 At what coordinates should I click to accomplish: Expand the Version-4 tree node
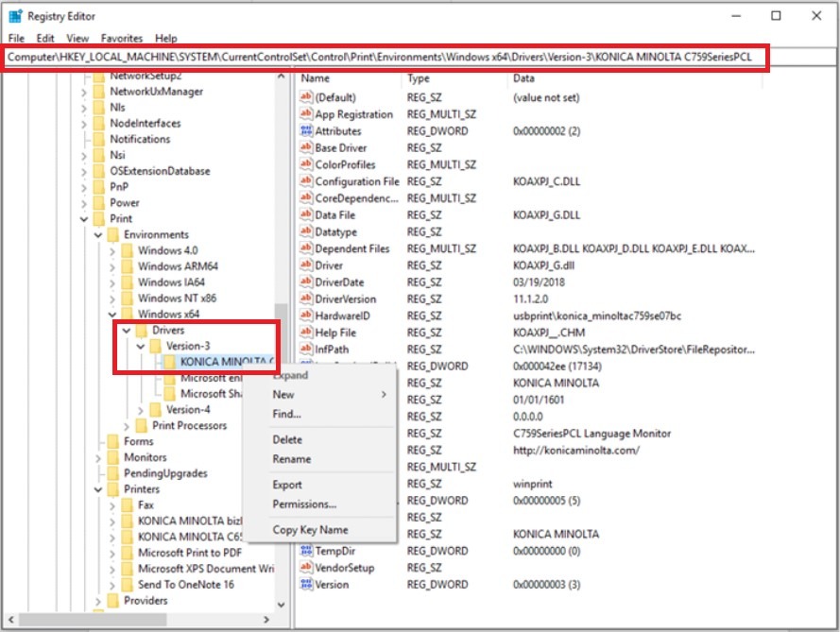click(x=142, y=410)
